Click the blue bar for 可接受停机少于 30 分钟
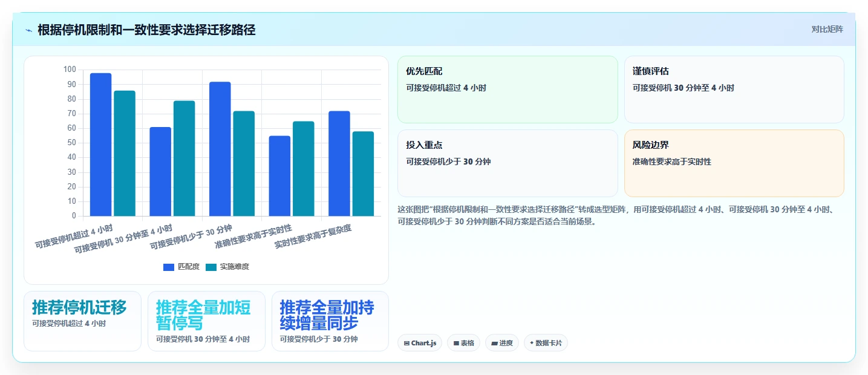This screenshot has width=868, height=375. pyautogui.click(x=220, y=149)
